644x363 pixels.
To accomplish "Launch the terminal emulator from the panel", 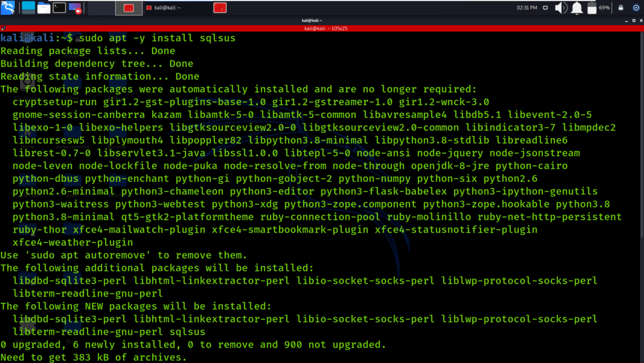I will [x=59, y=7].
